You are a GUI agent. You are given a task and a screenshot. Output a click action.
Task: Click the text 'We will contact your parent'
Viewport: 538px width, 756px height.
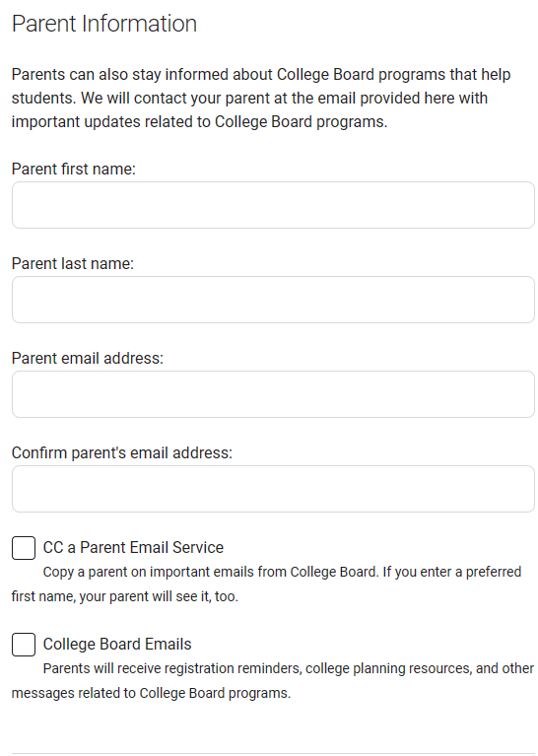pos(175,98)
